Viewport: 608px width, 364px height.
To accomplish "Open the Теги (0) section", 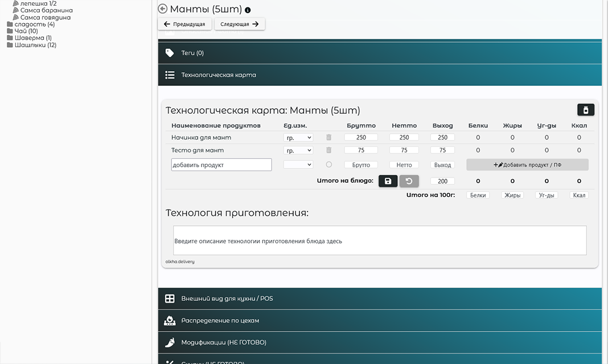I will [380, 53].
